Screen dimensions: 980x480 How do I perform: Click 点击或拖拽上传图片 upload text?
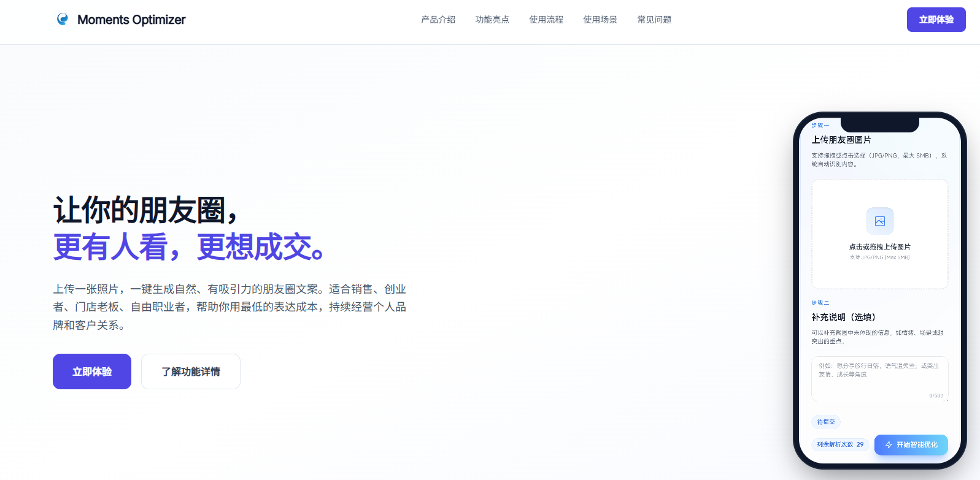(x=880, y=247)
